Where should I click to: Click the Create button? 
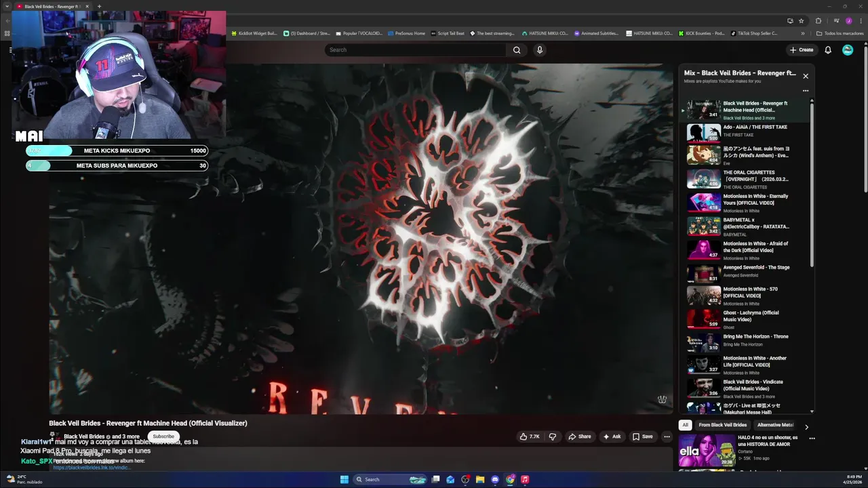pos(802,49)
